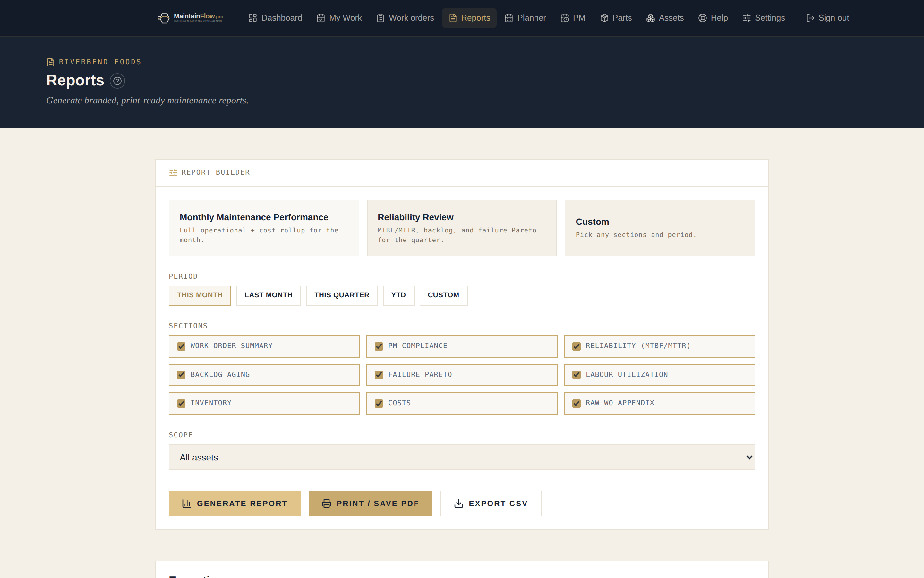Viewport: 924px width, 578px height.
Task: Click the MaintainFlow.pro logo
Action: tap(191, 18)
